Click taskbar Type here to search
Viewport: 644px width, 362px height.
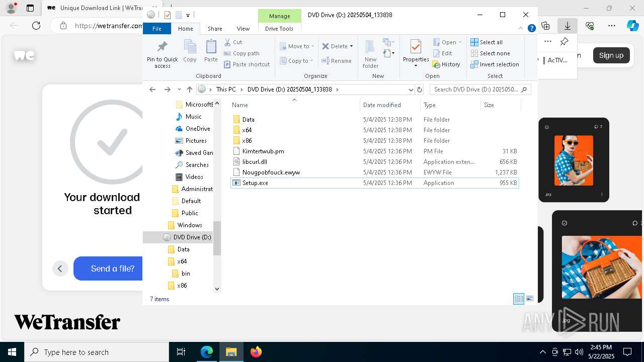point(97,352)
